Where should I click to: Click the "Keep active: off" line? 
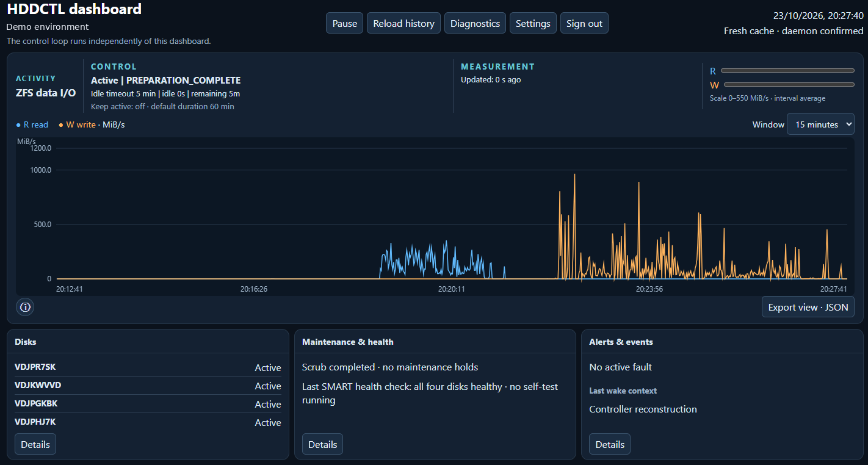162,106
